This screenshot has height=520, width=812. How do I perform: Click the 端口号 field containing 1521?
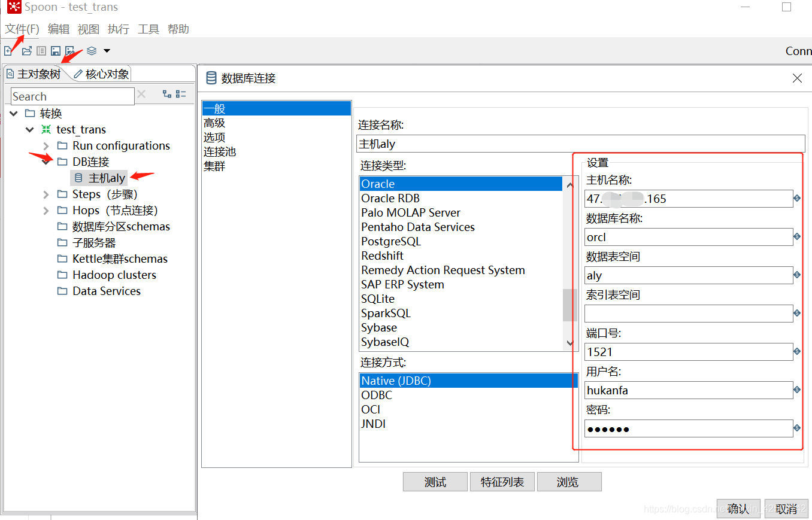(689, 352)
